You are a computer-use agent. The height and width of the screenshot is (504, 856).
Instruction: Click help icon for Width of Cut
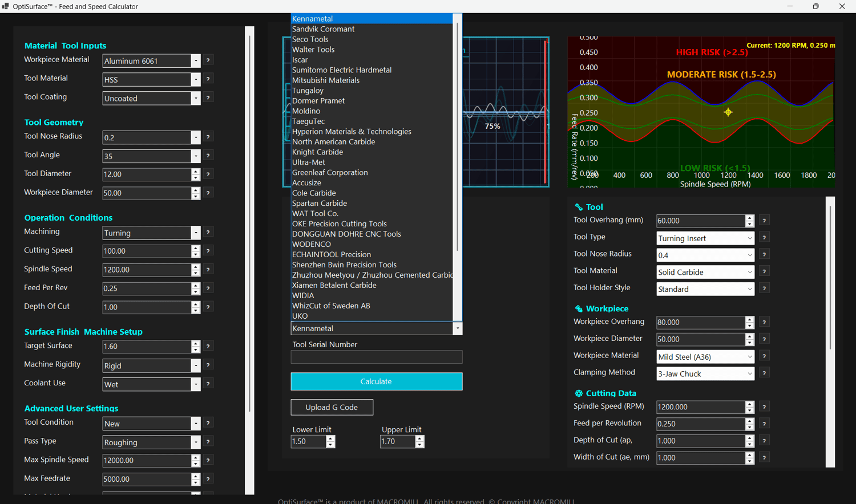[x=764, y=458]
